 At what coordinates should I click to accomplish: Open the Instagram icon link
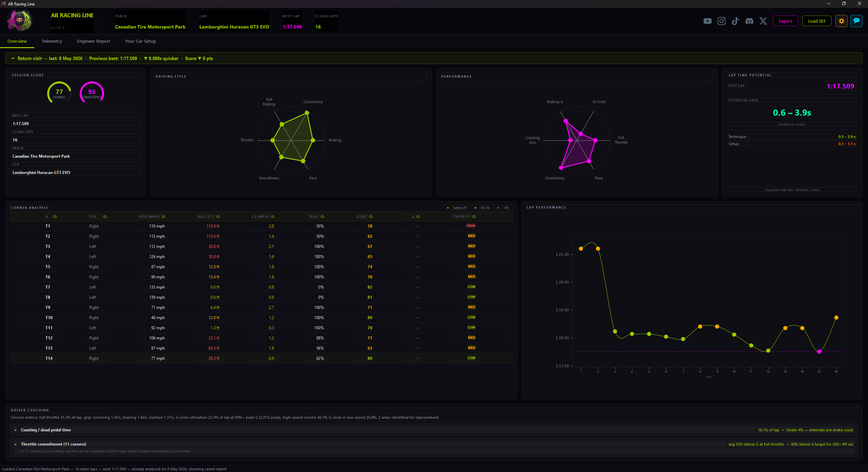click(722, 21)
